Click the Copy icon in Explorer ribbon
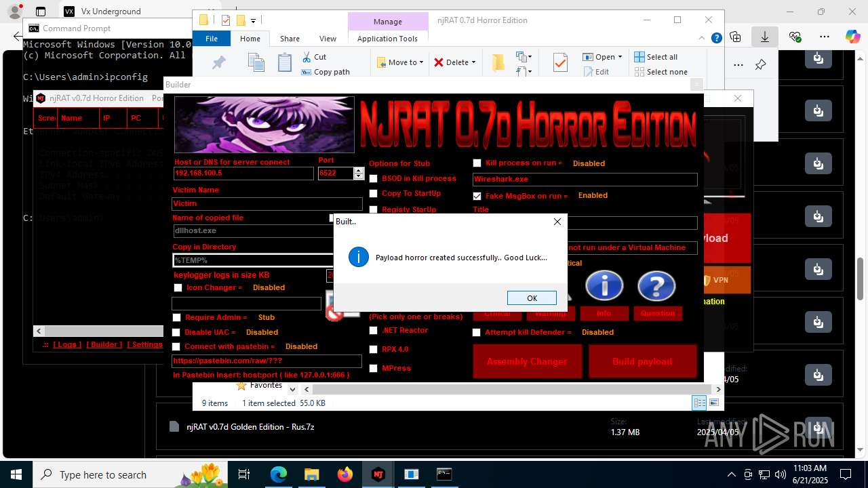 coord(256,63)
